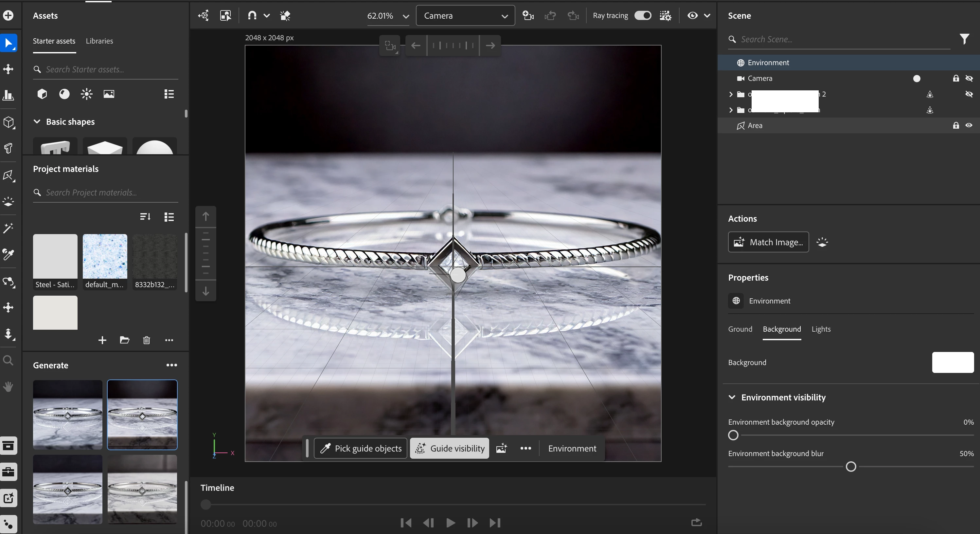Image resolution: width=980 pixels, height=534 pixels.
Task: Click the add camera icon in top toolbar
Action: (x=528, y=16)
